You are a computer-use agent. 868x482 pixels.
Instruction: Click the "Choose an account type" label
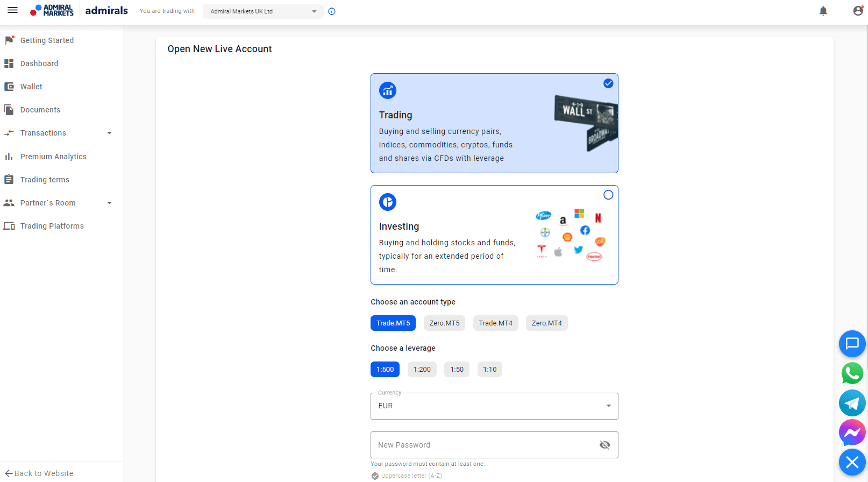(413, 302)
